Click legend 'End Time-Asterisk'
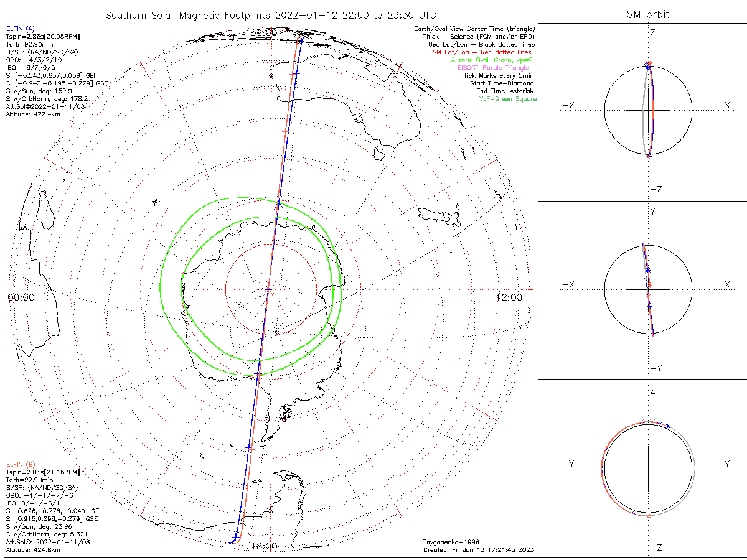The image size is (747, 560). click(504, 91)
